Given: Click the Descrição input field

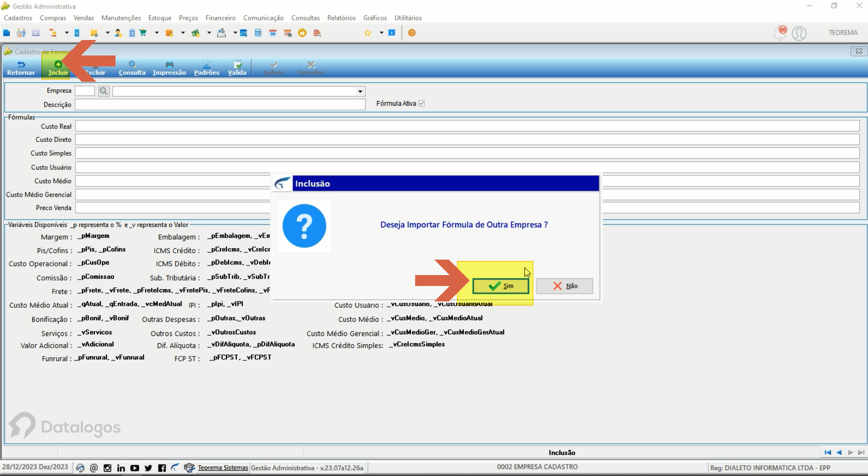Looking at the screenshot, I should (220, 105).
